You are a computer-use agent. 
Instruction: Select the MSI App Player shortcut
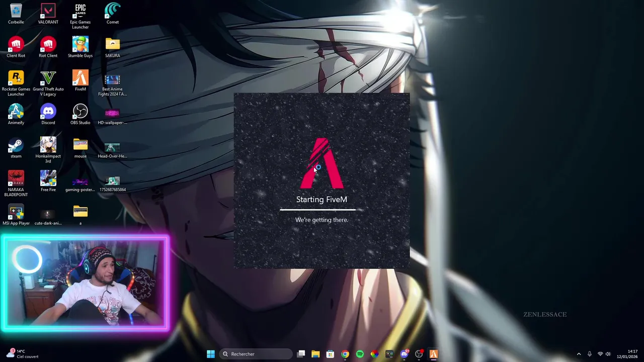pyautogui.click(x=16, y=215)
